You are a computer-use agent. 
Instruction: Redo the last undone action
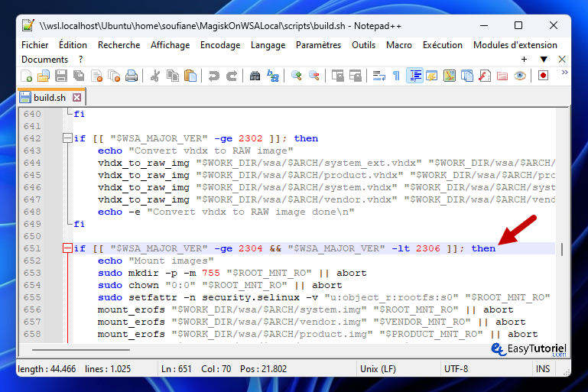(232, 76)
